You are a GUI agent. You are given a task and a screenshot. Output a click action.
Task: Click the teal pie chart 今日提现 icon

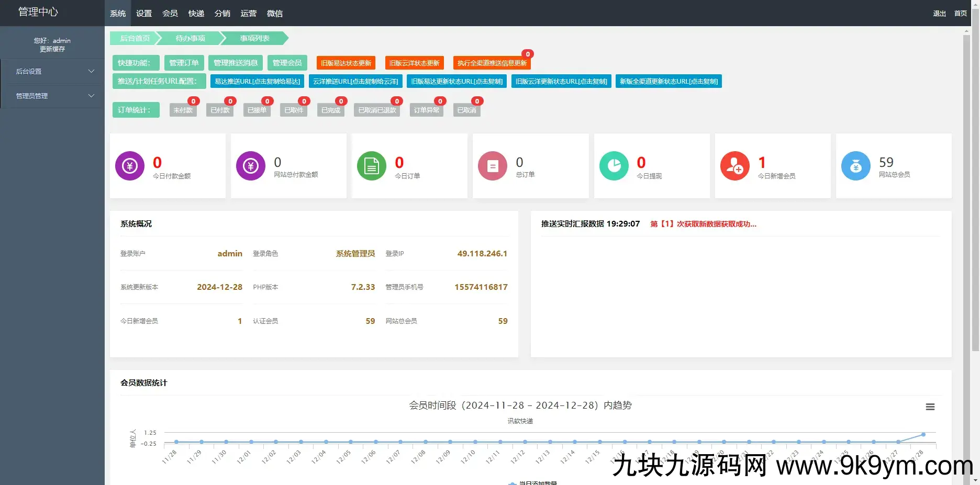coord(614,166)
